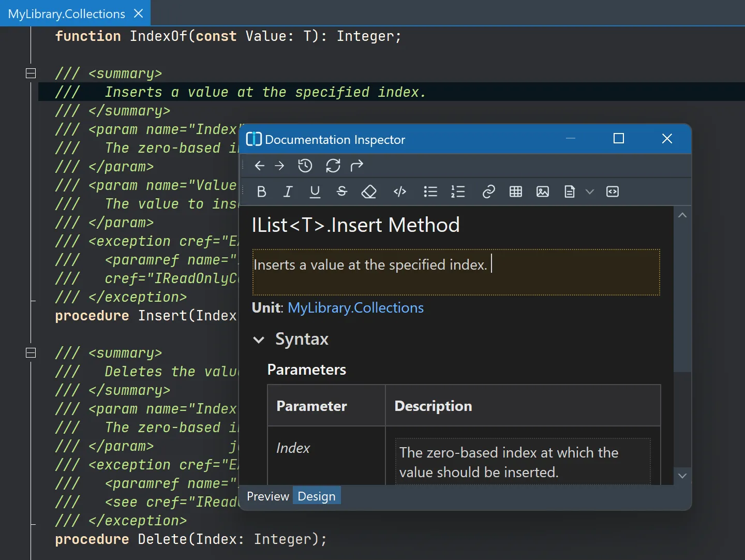Image resolution: width=745 pixels, height=560 pixels.
Task: Close the Documentation Inspector window
Action: pos(667,138)
